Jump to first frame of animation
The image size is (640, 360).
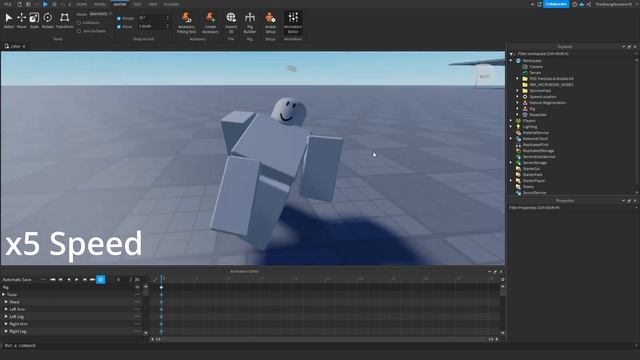tap(53, 280)
